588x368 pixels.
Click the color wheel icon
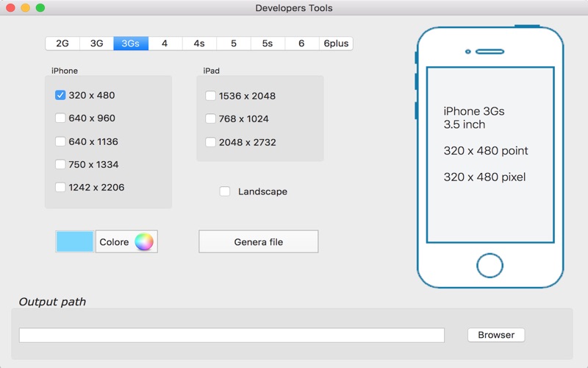(x=144, y=241)
